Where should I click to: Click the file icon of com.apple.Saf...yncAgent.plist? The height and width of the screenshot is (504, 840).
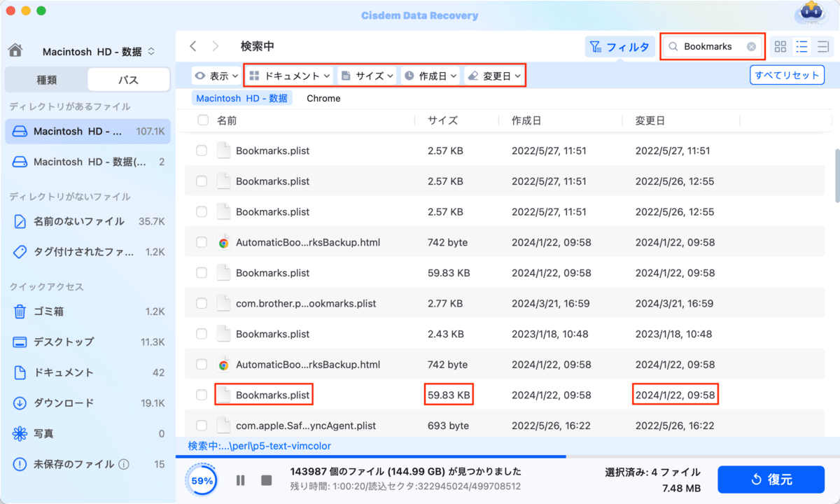pyautogui.click(x=223, y=425)
